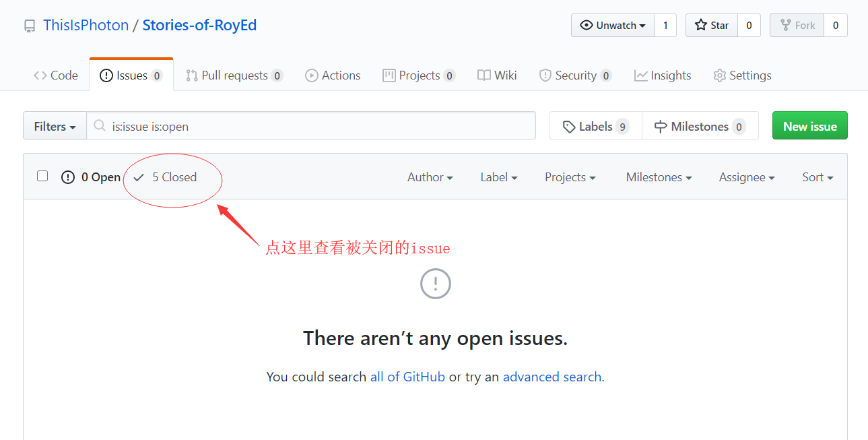
Task: Click the watchers count of 1
Action: tap(665, 26)
